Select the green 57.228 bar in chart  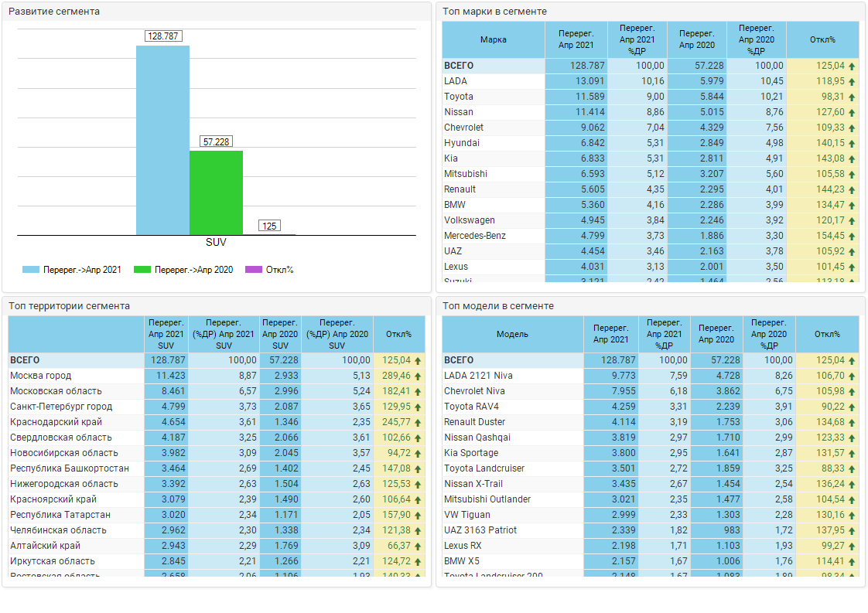pos(216,192)
